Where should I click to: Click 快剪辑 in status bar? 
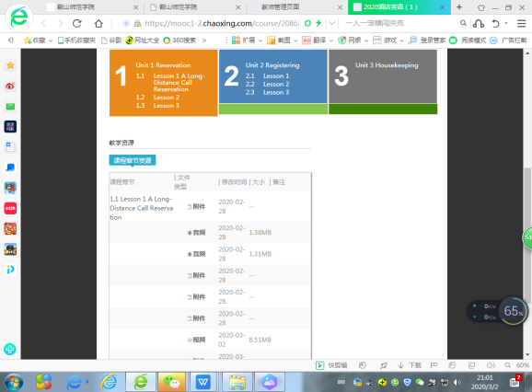click(331, 365)
